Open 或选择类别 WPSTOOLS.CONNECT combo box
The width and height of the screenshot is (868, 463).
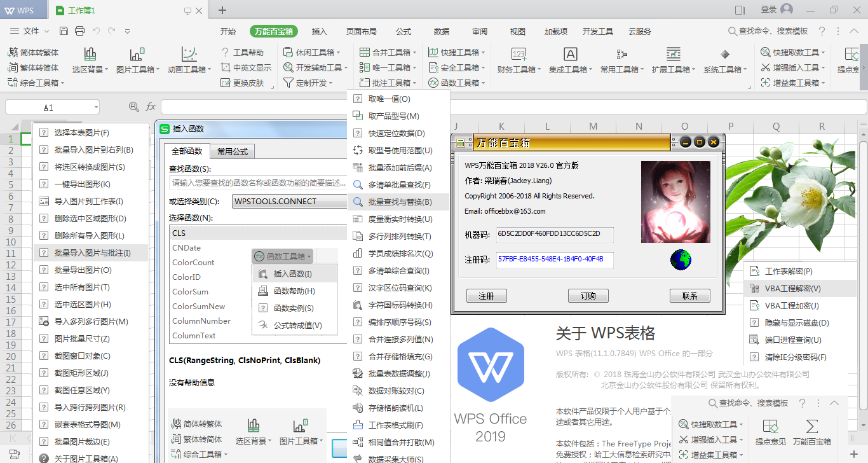(289, 202)
